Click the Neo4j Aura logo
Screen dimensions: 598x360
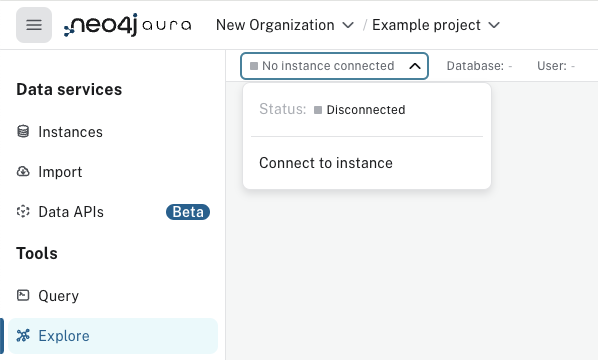click(x=127, y=25)
